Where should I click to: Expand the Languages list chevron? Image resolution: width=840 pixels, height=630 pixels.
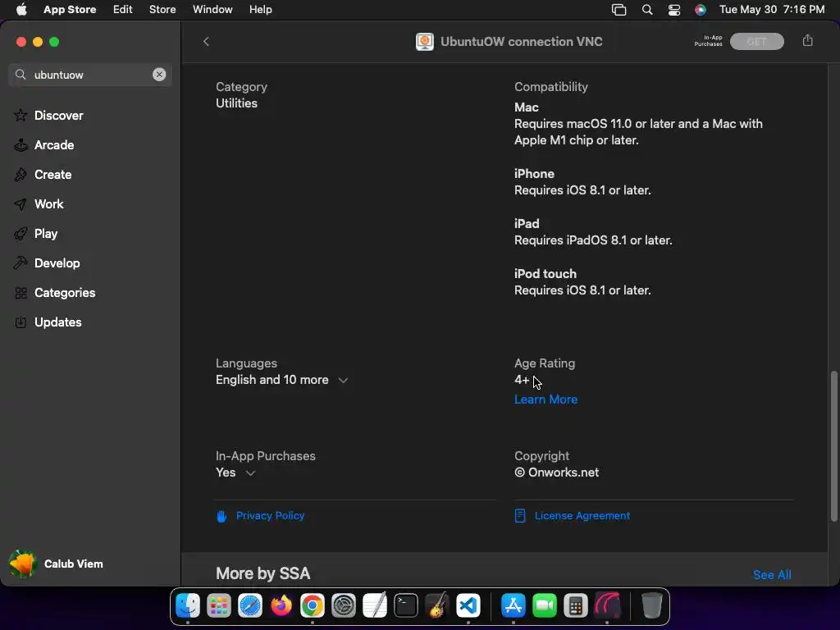point(343,381)
